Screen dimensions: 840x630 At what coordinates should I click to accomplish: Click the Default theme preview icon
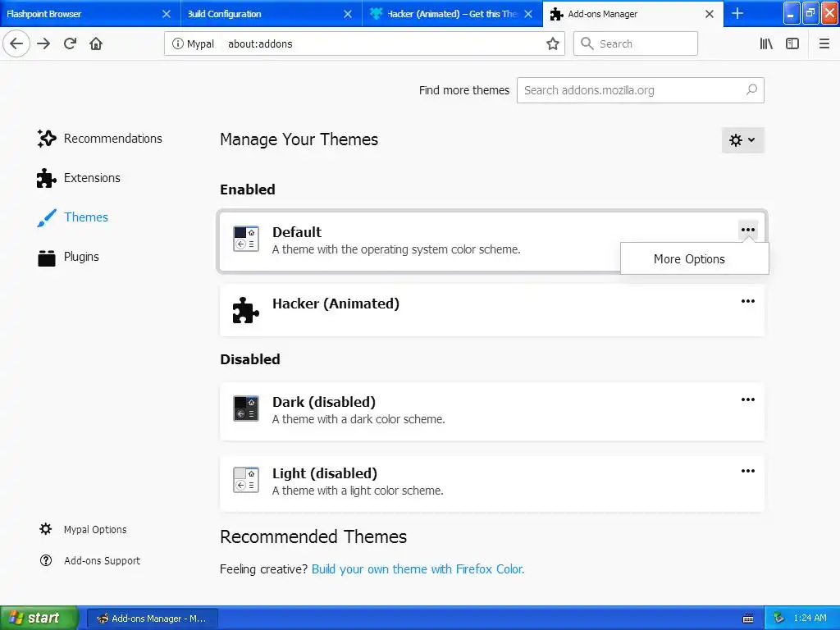[x=246, y=239]
